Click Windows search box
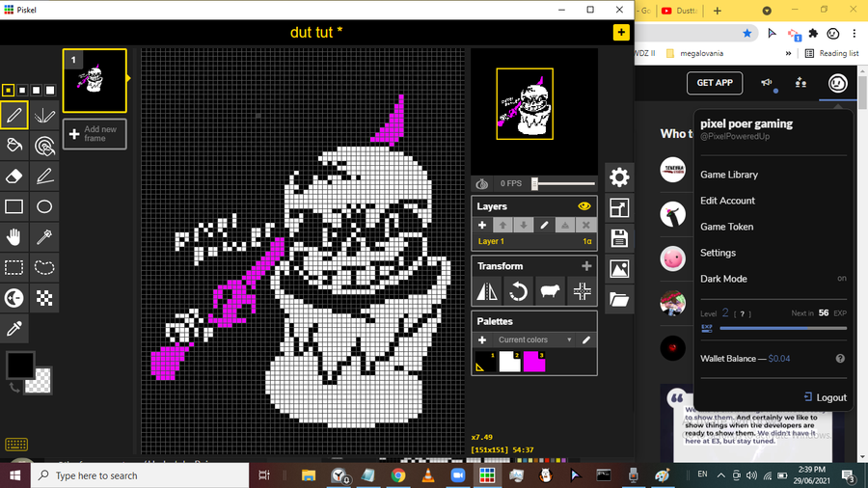The width and height of the screenshot is (868, 488). [x=140, y=475]
